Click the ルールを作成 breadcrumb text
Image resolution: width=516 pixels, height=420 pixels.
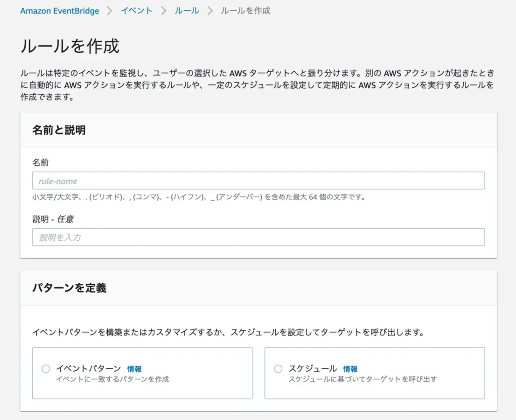[x=245, y=11]
